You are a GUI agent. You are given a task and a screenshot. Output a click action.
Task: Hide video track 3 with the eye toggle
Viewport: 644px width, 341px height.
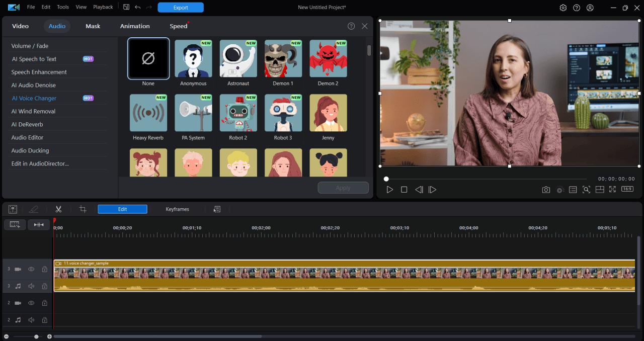click(x=31, y=269)
